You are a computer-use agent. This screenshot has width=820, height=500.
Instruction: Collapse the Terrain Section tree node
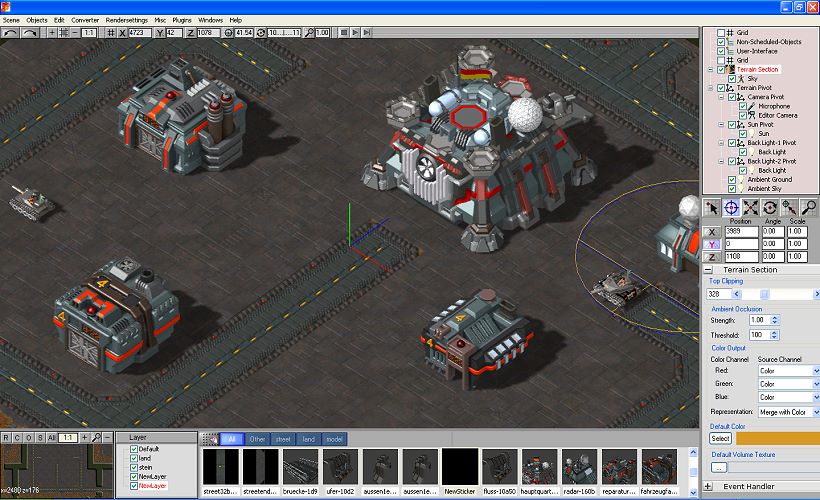(710, 70)
